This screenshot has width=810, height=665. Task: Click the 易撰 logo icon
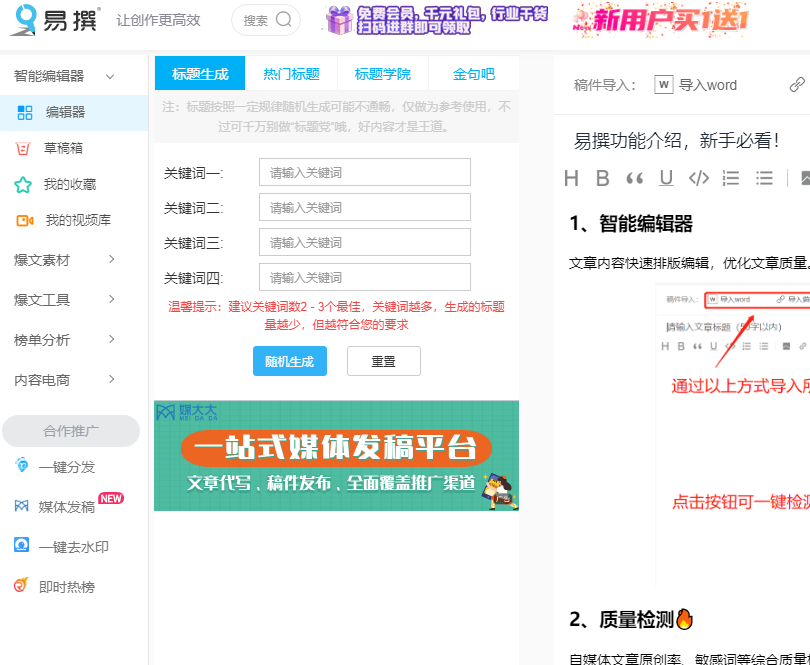[x=24, y=20]
